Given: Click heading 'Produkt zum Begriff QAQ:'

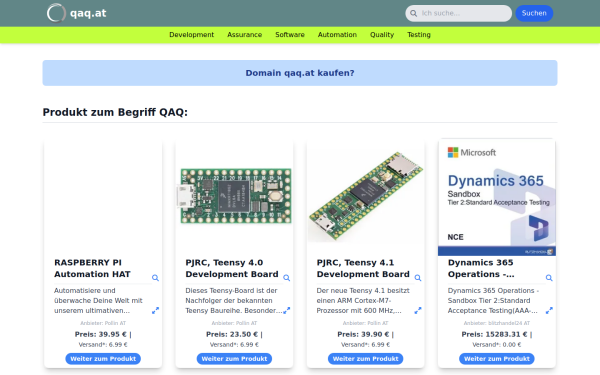Looking at the screenshot, I should [x=115, y=112].
